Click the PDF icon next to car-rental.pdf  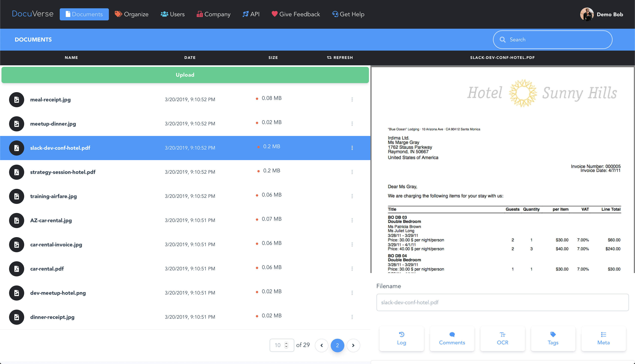coord(16,269)
